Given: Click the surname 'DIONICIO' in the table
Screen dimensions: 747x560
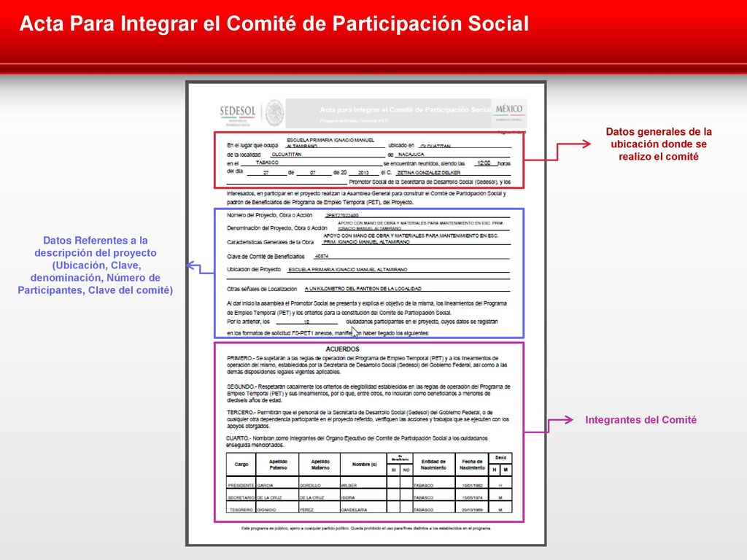Looking at the screenshot, I should pos(267,510).
